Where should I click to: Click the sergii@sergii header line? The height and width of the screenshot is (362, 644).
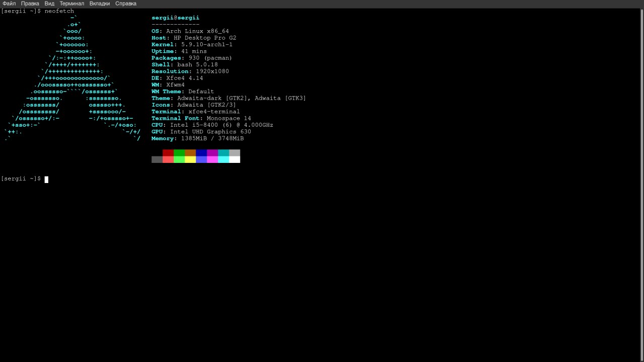[175, 18]
